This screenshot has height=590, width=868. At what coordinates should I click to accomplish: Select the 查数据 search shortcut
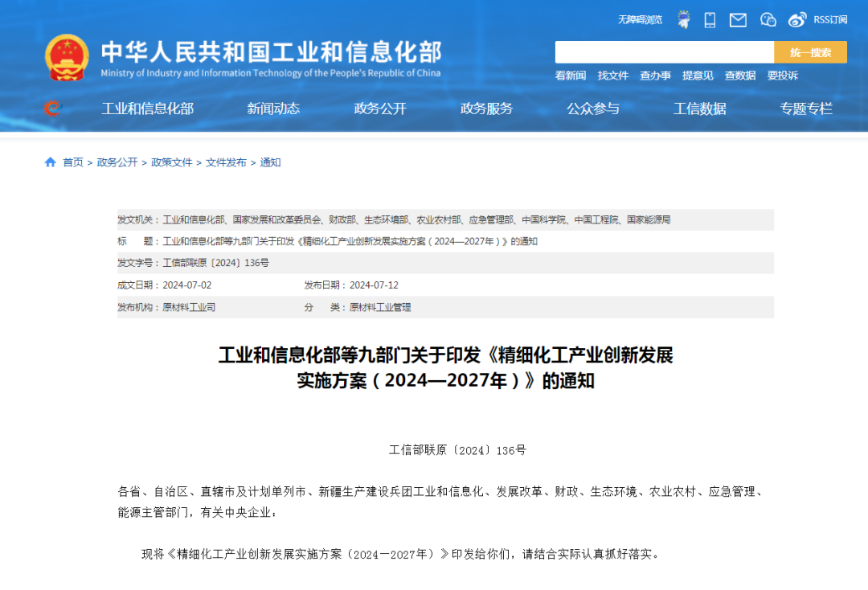coord(740,76)
